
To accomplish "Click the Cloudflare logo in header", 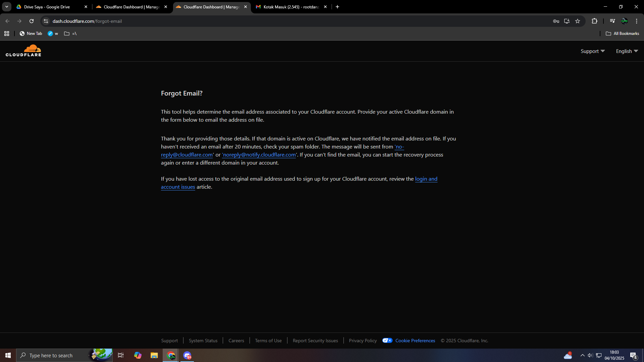I will (23, 51).
